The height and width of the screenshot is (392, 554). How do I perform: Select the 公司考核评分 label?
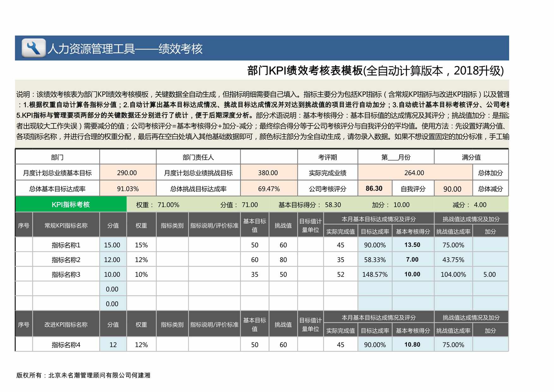tap(328, 189)
